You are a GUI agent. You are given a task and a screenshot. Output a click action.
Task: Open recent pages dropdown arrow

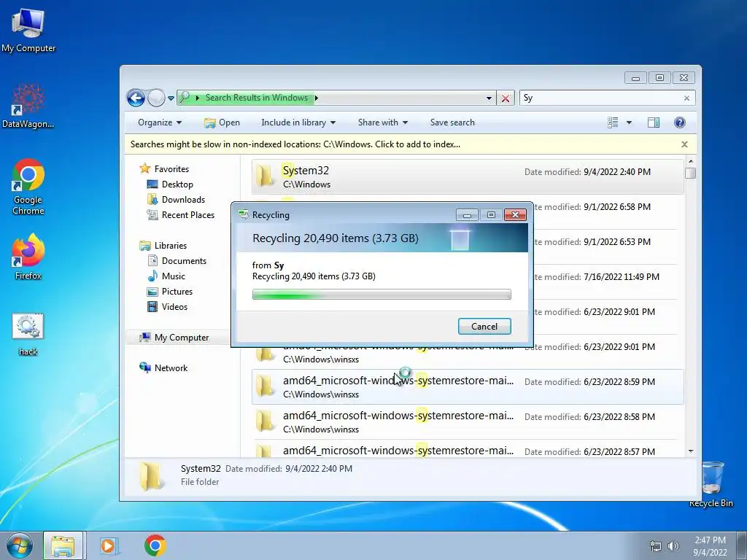(171, 98)
